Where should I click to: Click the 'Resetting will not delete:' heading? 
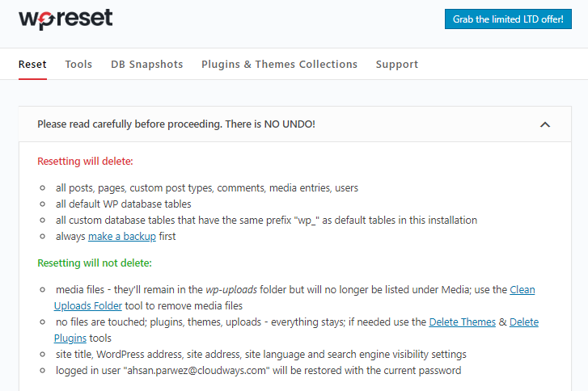[95, 263]
